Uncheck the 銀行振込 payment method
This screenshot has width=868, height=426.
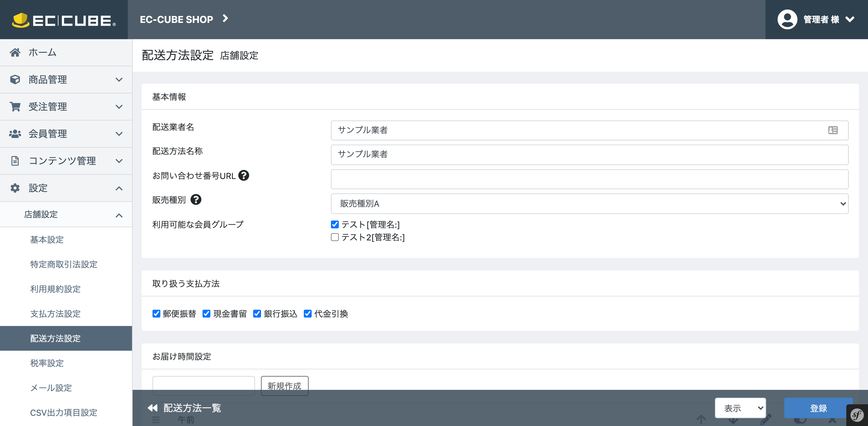(257, 314)
